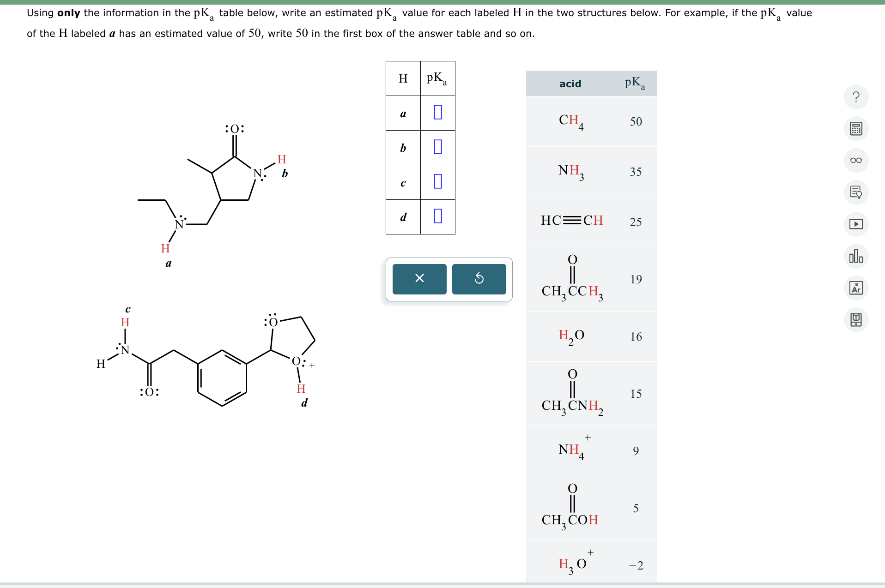Image resolution: width=885 pixels, height=588 pixels.
Task: Open the Help question mark icon
Action: point(856,97)
